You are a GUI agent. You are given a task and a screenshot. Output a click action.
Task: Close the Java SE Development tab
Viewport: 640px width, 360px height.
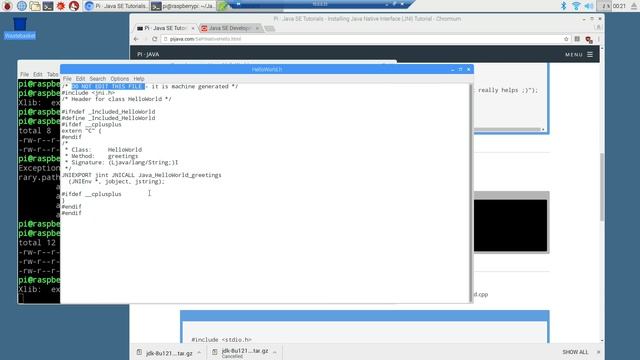tap(257, 28)
